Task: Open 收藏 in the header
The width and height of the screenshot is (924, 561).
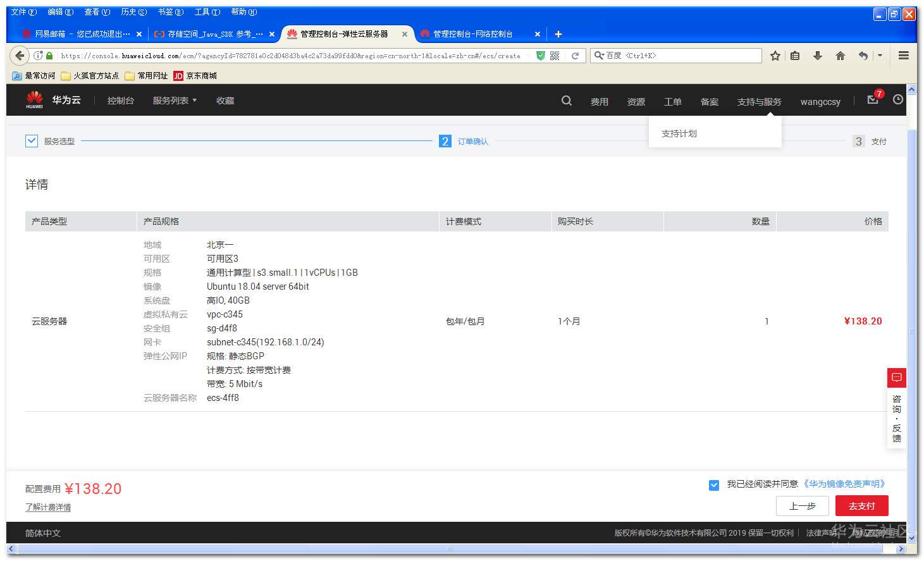Action: 225,101
